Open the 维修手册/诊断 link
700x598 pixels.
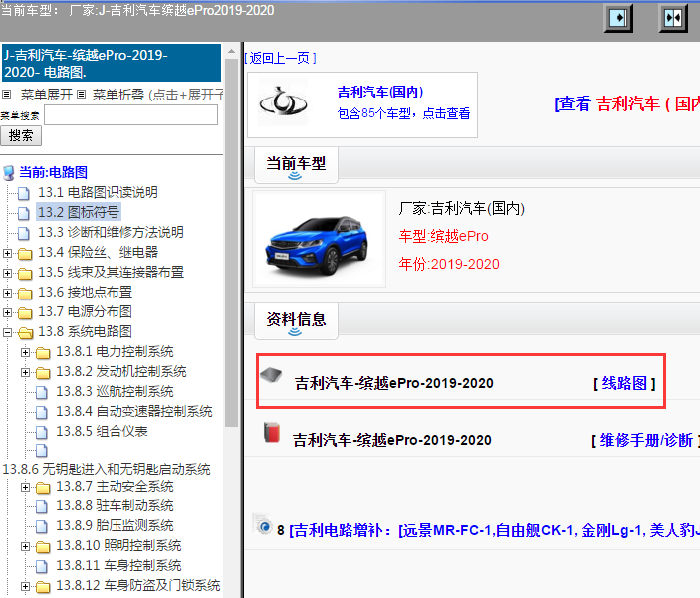coord(646,440)
